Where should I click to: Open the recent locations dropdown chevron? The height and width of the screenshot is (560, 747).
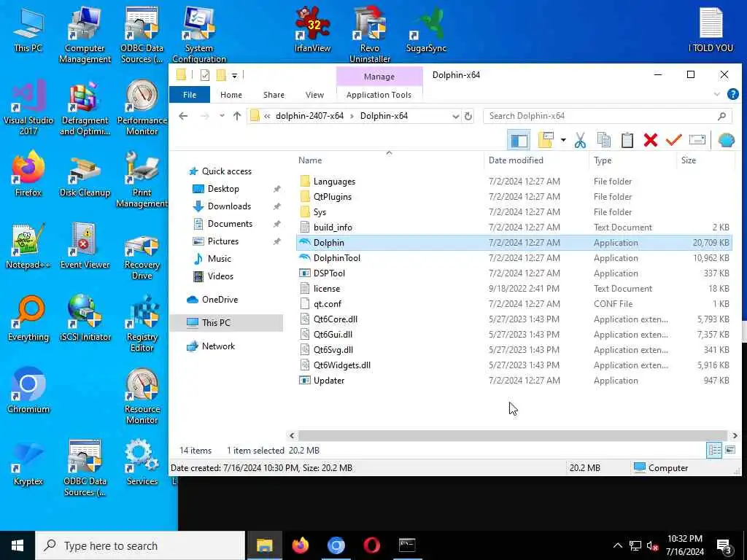click(x=222, y=116)
